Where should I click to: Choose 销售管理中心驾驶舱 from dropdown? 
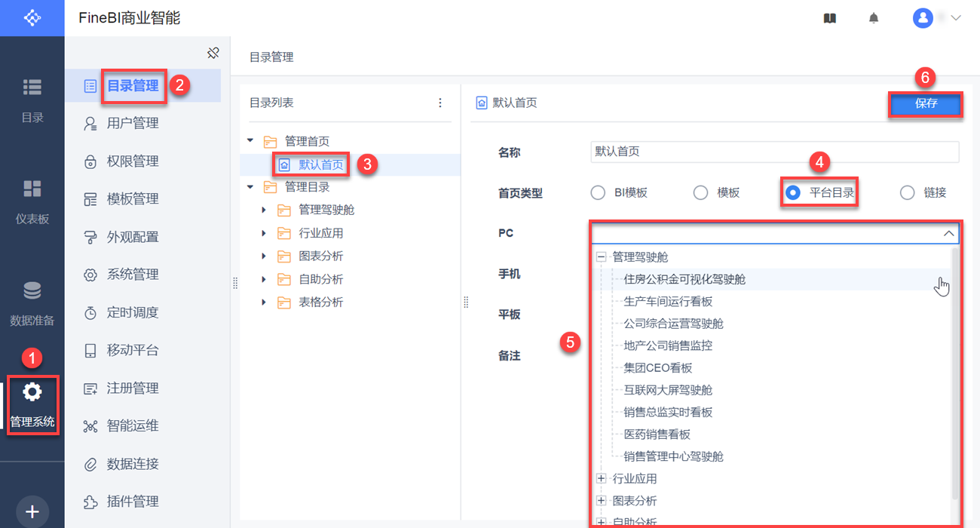tap(673, 456)
